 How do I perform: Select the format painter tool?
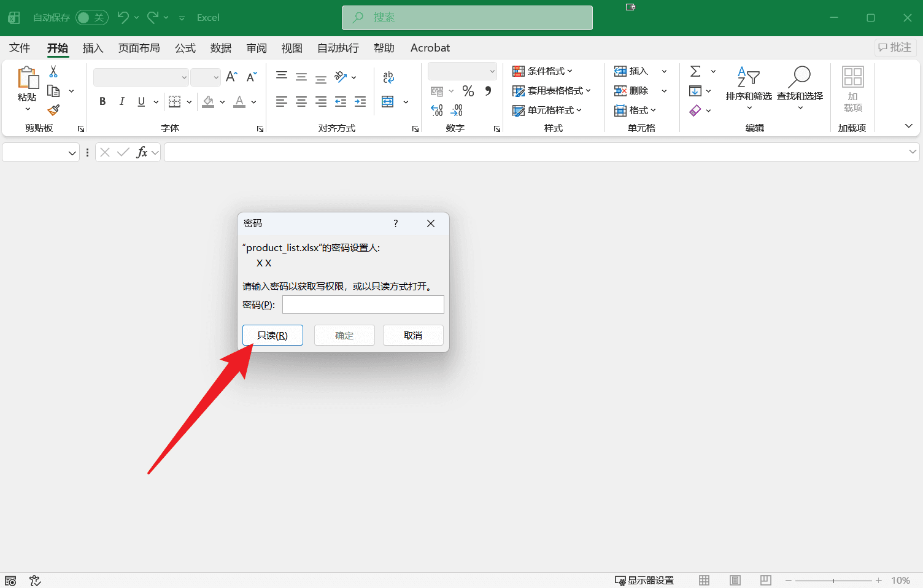tap(53, 110)
